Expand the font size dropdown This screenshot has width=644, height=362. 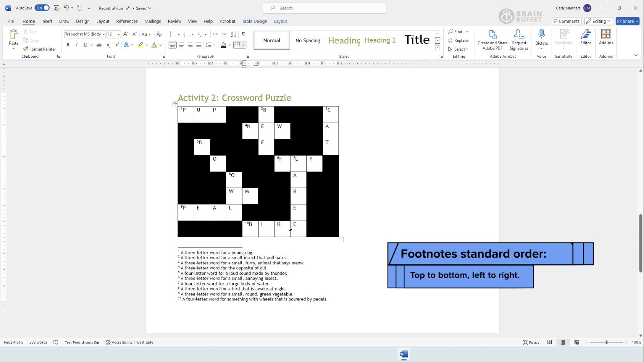pyautogui.click(x=119, y=34)
